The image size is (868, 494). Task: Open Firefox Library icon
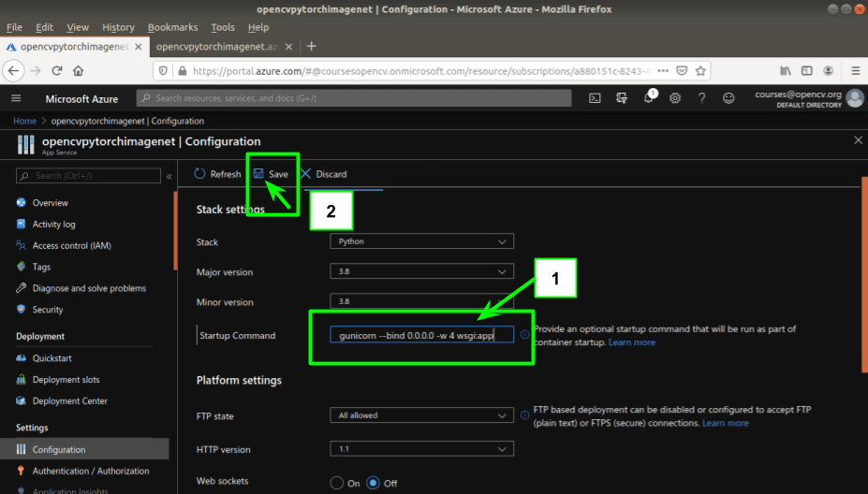click(786, 71)
